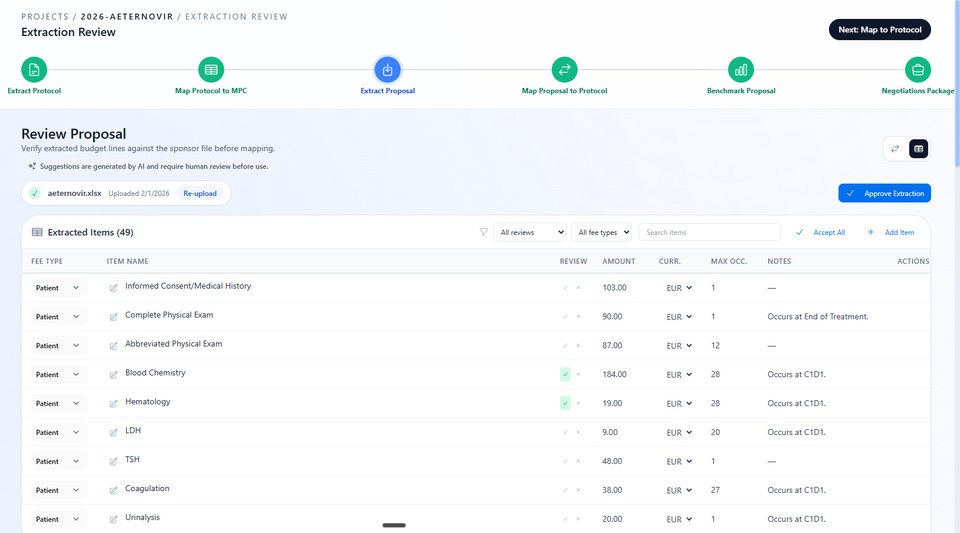
Task: Edit the LDH item name
Action: pyautogui.click(x=113, y=433)
